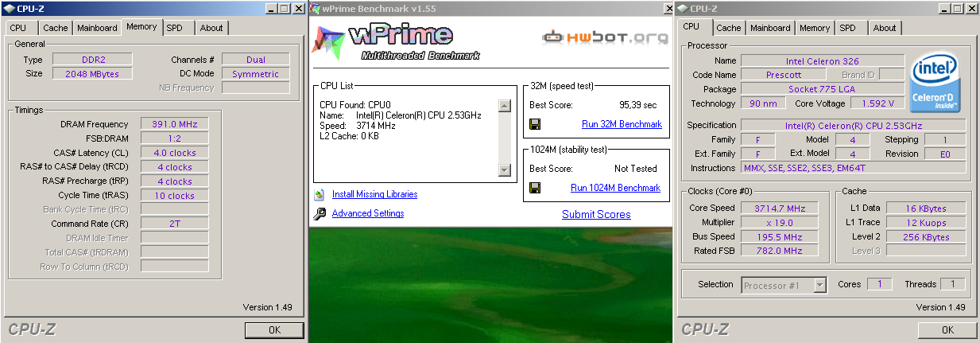The image size is (980, 343).
Task: Switch to CPU tab in left CPU-Z
Action: [x=17, y=28]
